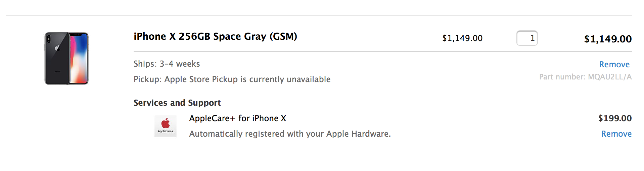Click the bold $1,149.00 total price
This screenshot has height=171, width=644.
[x=608, y=39]
